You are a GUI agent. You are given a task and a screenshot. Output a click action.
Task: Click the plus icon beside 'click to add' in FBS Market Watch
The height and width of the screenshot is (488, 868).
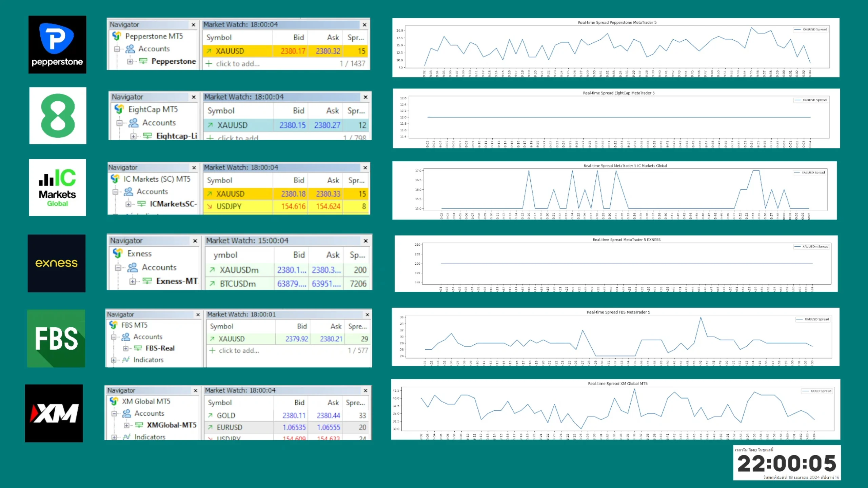(212, 350)
